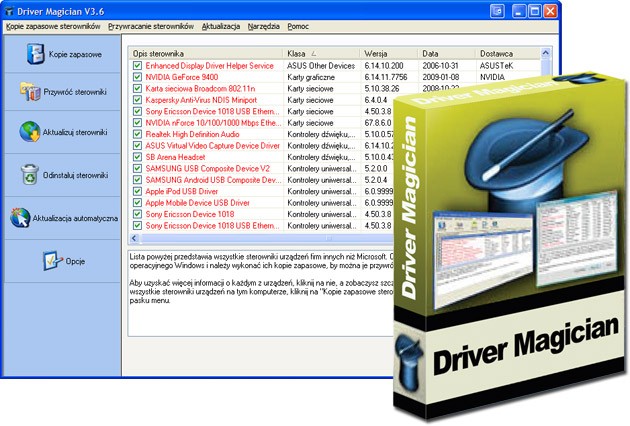The width and height of the screenshot is (630, 426).
Task: Toggle checkbox for Realtek High Definition Audio
Action: click(x=137, y=134)
